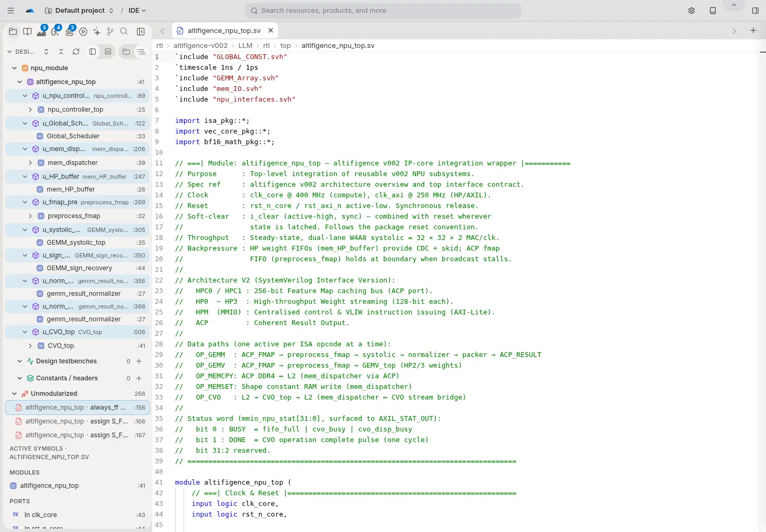Open the file explorer folder icon in sidebar
Viewport: 766px width, 532px height.
13,31
